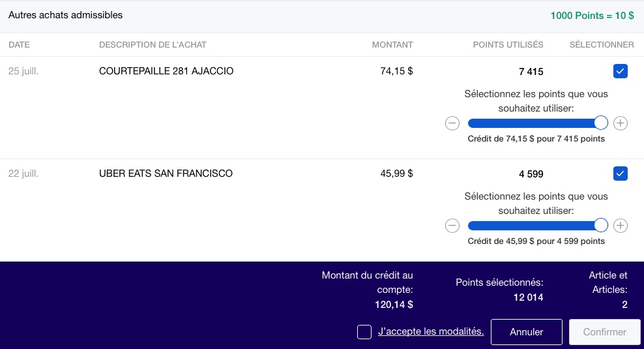Click Description de l'achat column header
The height and width of the screenshot is (349, 644).
(153, 45)
